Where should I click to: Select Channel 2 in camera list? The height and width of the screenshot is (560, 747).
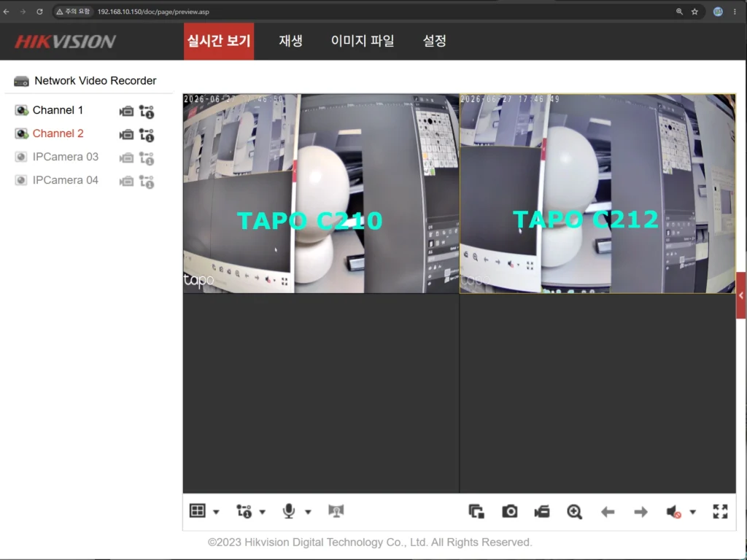click(x=58, y=133)
